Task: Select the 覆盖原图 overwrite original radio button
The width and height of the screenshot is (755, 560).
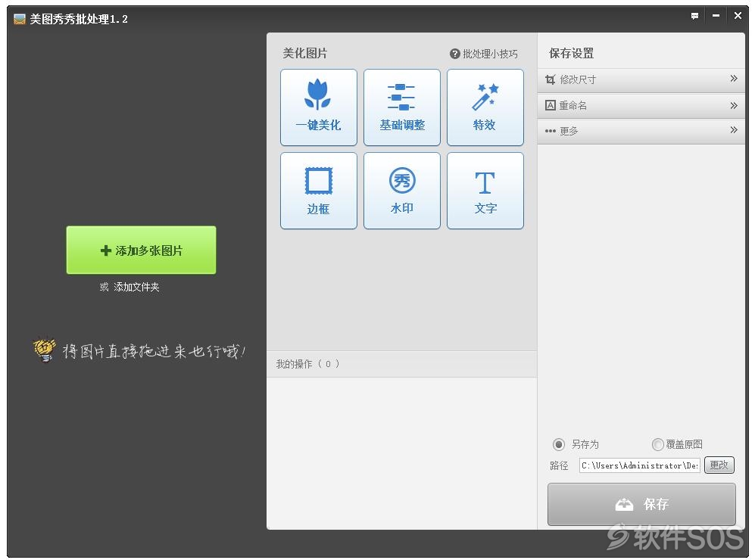Action: pos(658,444)
